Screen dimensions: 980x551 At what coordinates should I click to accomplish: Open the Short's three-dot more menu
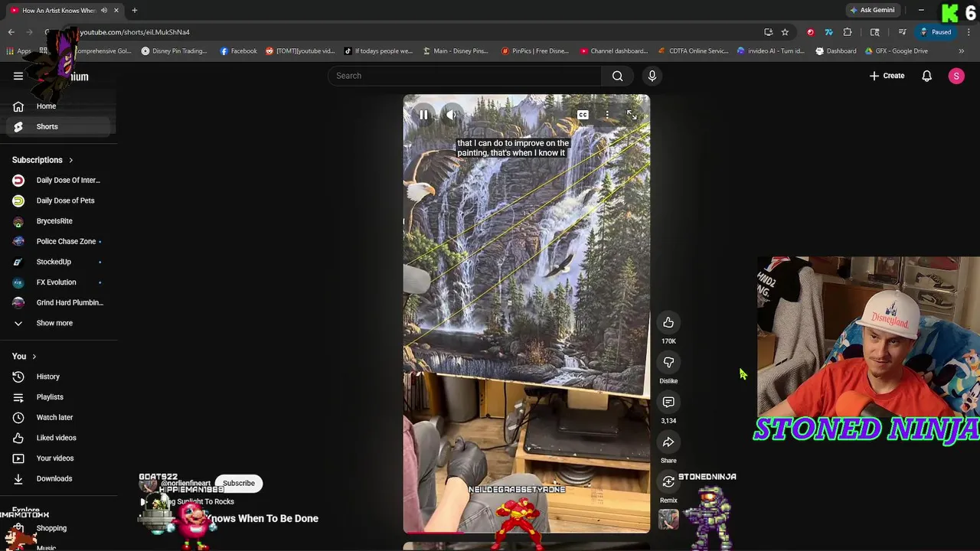607,115
